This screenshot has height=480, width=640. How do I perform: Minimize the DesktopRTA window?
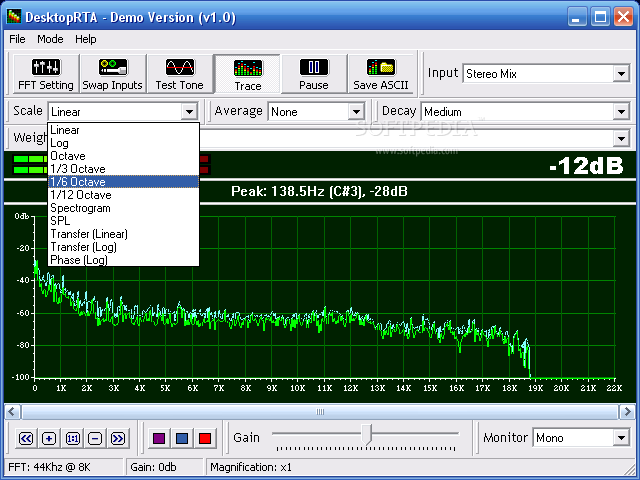click(x=577, y=17)
